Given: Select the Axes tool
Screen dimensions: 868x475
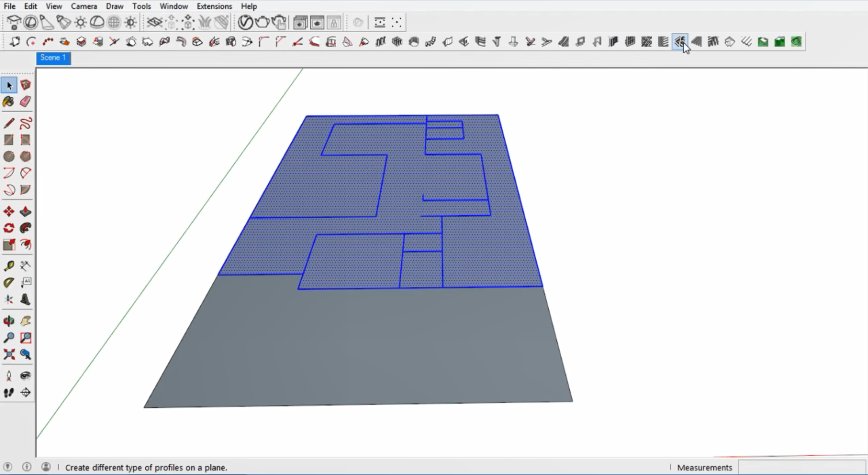Looking at the screenshot, I should pos(9,299).
